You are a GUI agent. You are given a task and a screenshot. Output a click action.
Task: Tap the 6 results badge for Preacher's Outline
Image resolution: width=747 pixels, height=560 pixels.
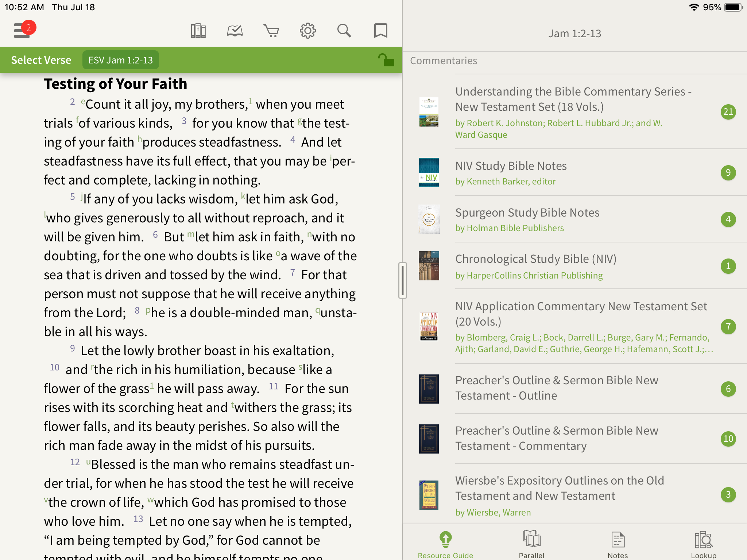coord(728,389)
